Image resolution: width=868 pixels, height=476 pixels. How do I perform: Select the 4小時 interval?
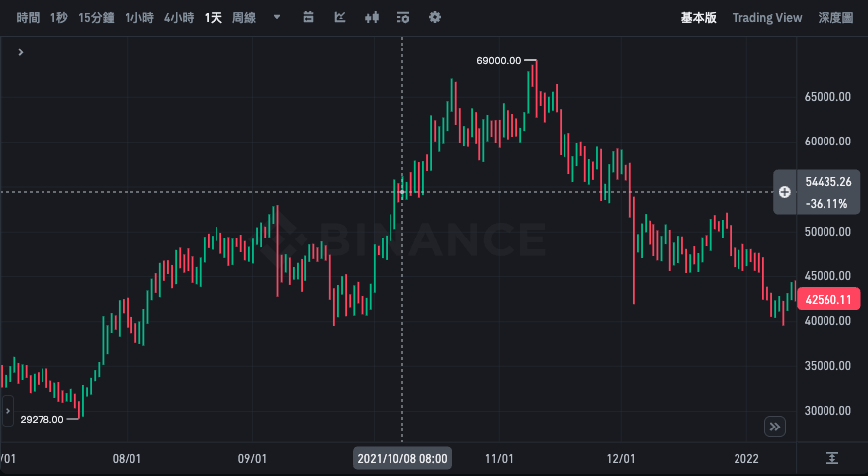[179, 18]
